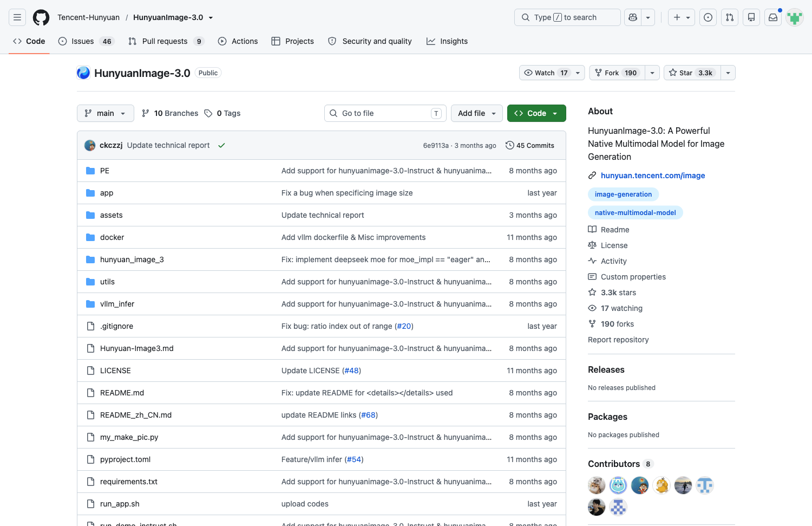Click the link icon beside hunyuan.tencent.com
812x526 pixels.
tap(592, 176)
